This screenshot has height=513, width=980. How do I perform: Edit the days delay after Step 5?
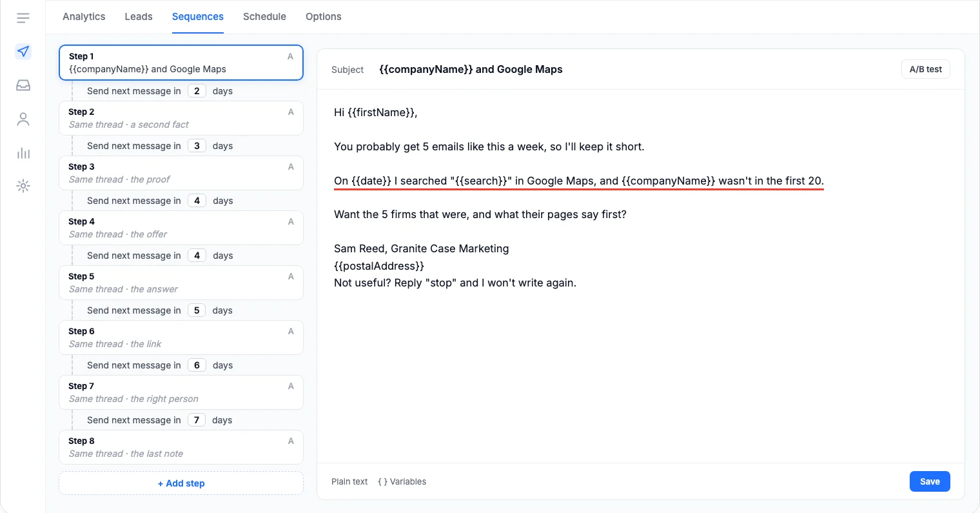(x=197, y=310)
